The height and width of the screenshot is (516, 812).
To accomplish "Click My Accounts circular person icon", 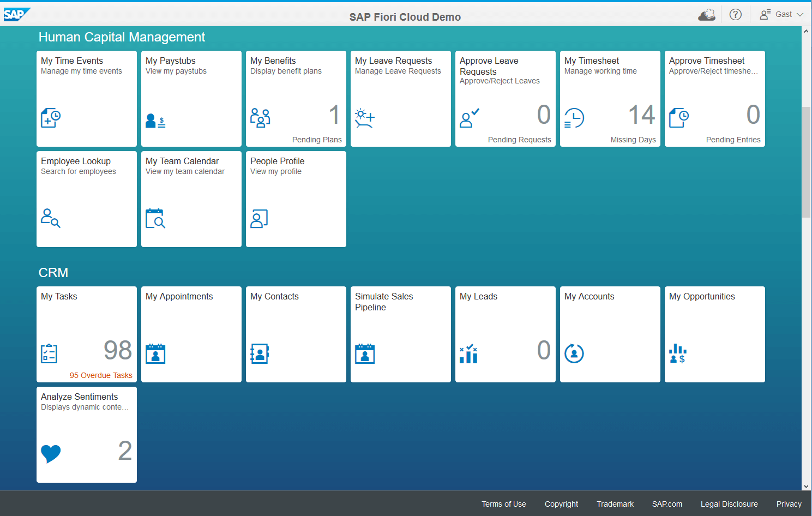I will click(574, 353).
